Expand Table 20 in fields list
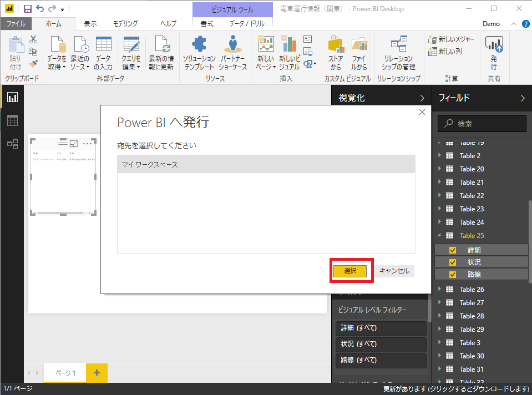Screen dimensions: 532x395 (439, 169)
